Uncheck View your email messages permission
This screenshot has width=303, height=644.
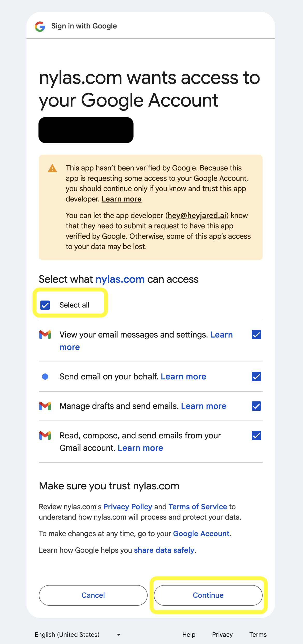coord(256,335)
